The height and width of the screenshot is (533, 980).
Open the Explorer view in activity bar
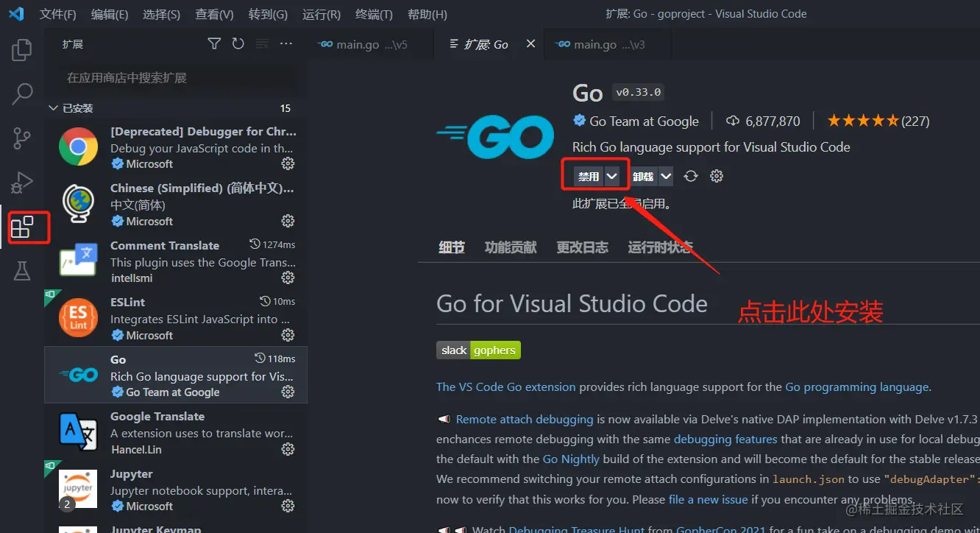tap(22, 50)
